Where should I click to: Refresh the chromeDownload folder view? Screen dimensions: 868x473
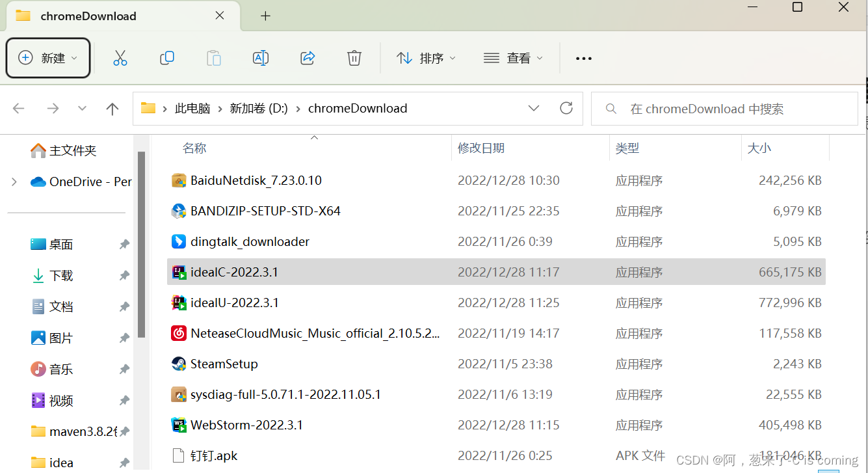pyautogui.click(x=566, y=108)
